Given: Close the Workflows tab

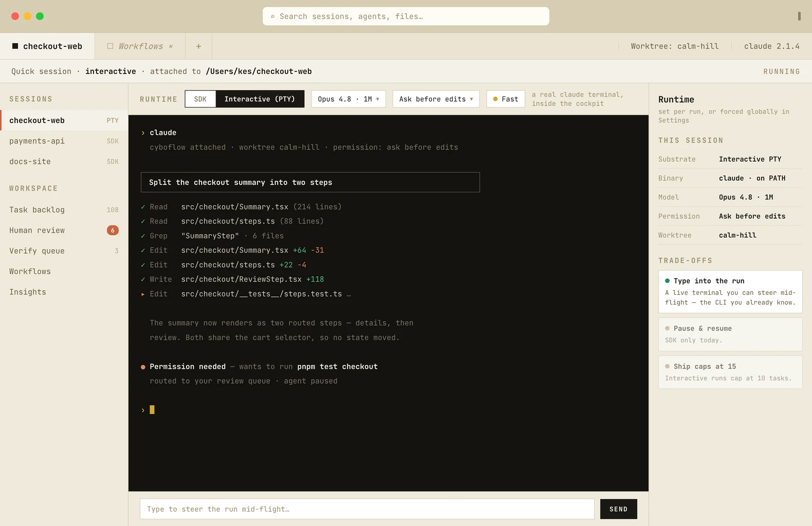Looking at the screenshot, I should tap(171, 46).
